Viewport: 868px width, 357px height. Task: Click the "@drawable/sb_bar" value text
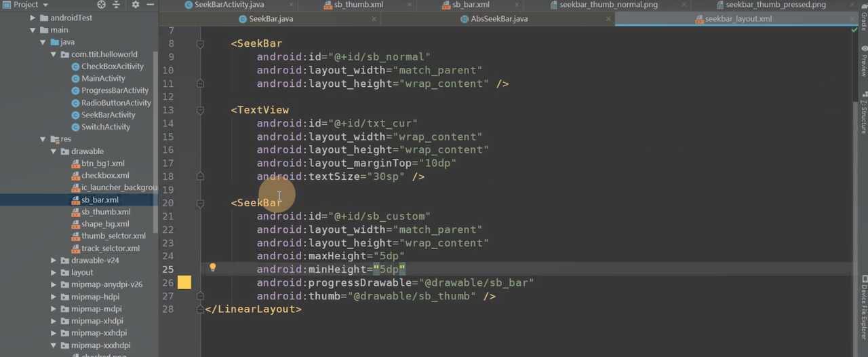[x=476, y=283]
